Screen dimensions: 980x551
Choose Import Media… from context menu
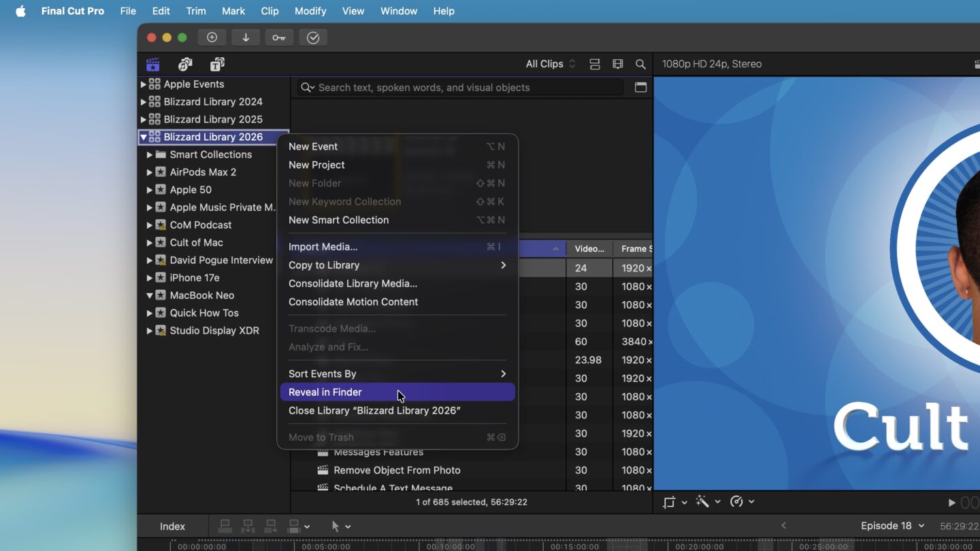[x=397, y=247]
